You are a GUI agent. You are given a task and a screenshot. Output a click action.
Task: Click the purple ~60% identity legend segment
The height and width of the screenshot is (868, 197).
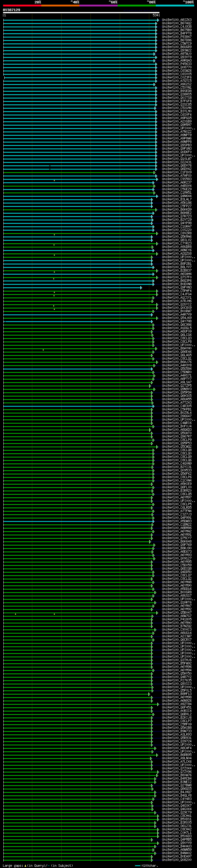99,6
